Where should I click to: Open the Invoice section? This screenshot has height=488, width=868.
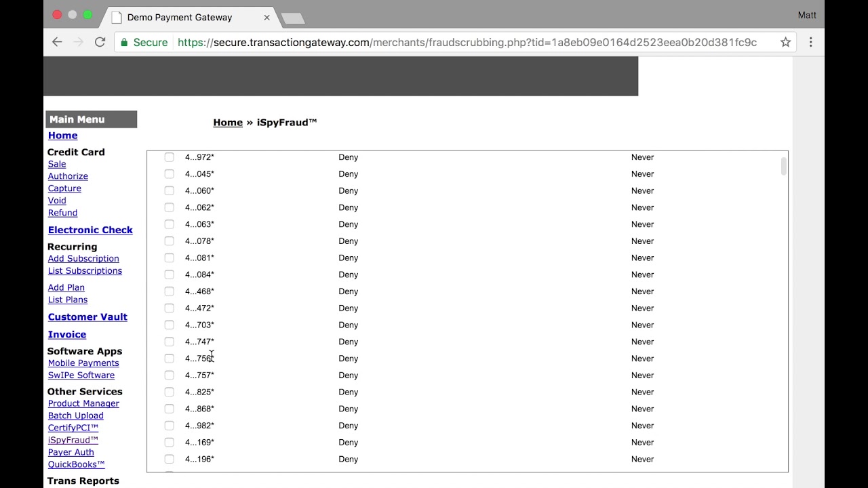click(67, 335)
